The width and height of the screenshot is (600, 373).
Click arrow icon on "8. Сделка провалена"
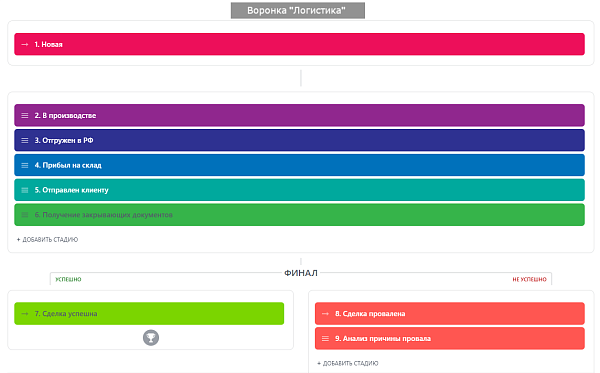[325, 314]
